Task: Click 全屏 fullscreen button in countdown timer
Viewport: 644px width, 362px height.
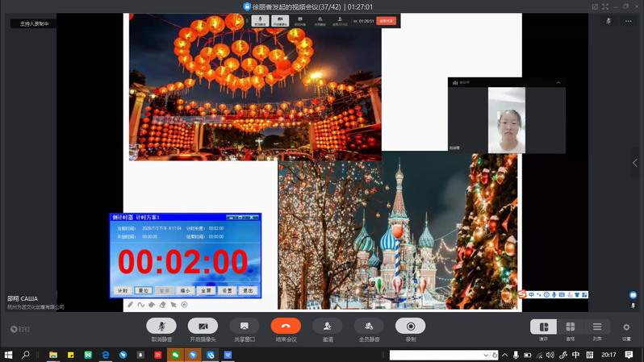Action: coord(206,290)
